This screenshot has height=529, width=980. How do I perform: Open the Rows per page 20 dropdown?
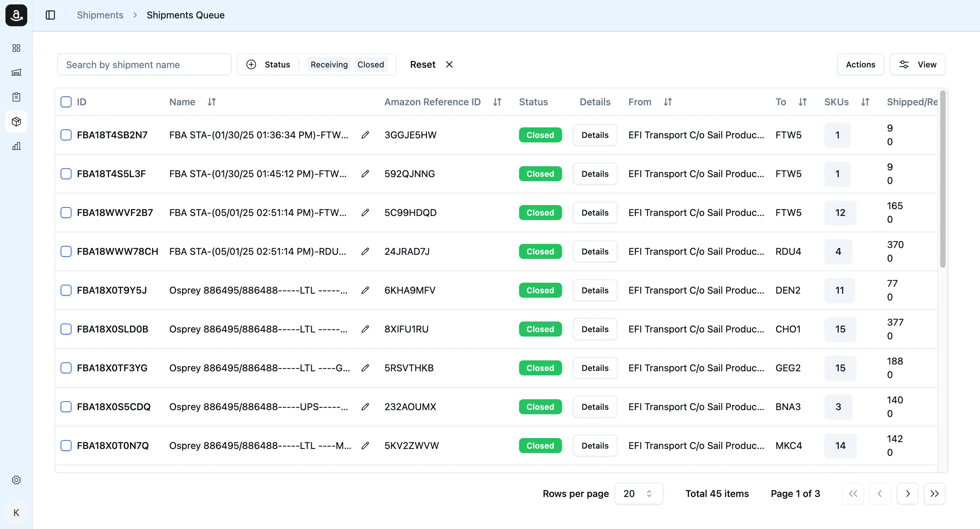pyautogui.click(x=639, y=494)
